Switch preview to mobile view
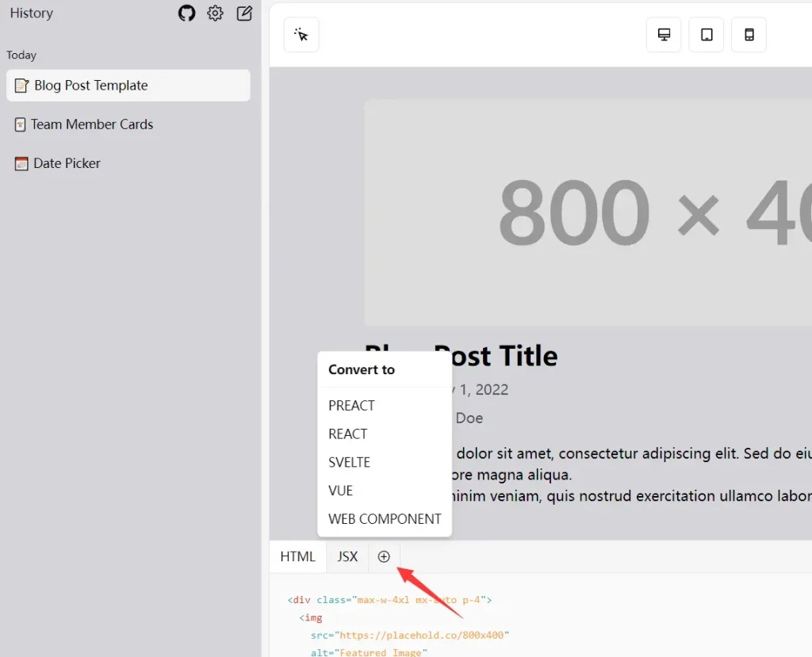Viewport: 812px width, 657px height. 749,34
